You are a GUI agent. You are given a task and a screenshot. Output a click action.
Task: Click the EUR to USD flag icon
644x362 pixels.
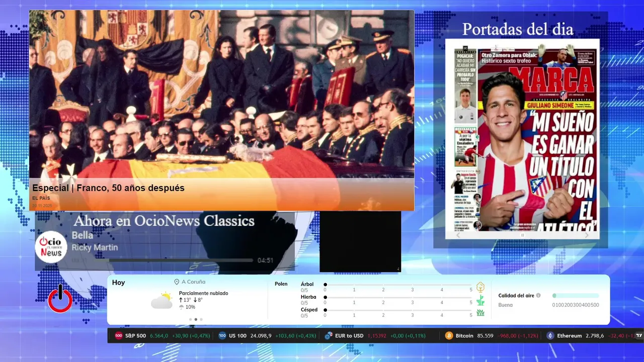point(329,336)
